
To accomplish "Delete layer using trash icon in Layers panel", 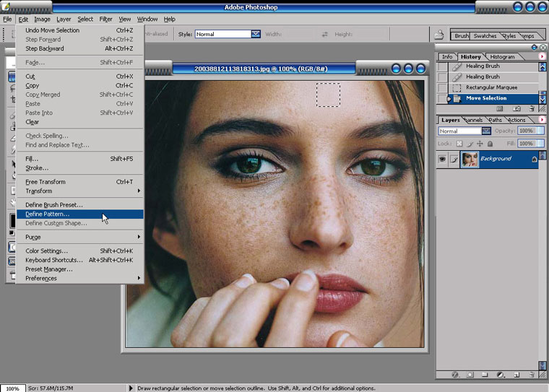I will [532, 375].
